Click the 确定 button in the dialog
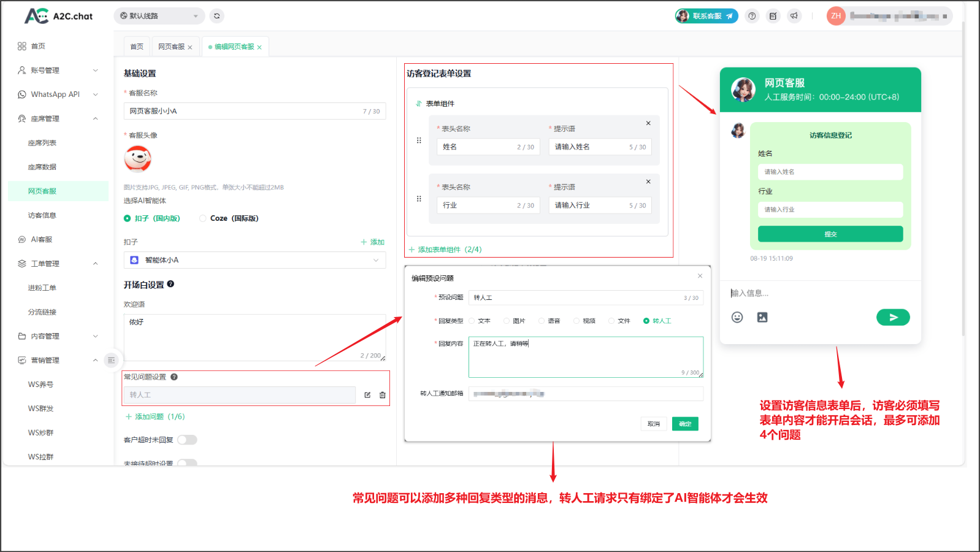The image size is (980, 552). [685, 424]
